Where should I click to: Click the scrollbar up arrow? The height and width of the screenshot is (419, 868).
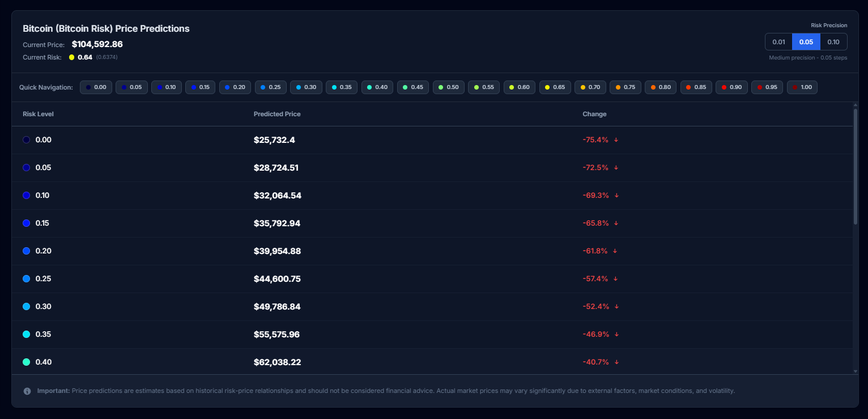click(856, 105)
